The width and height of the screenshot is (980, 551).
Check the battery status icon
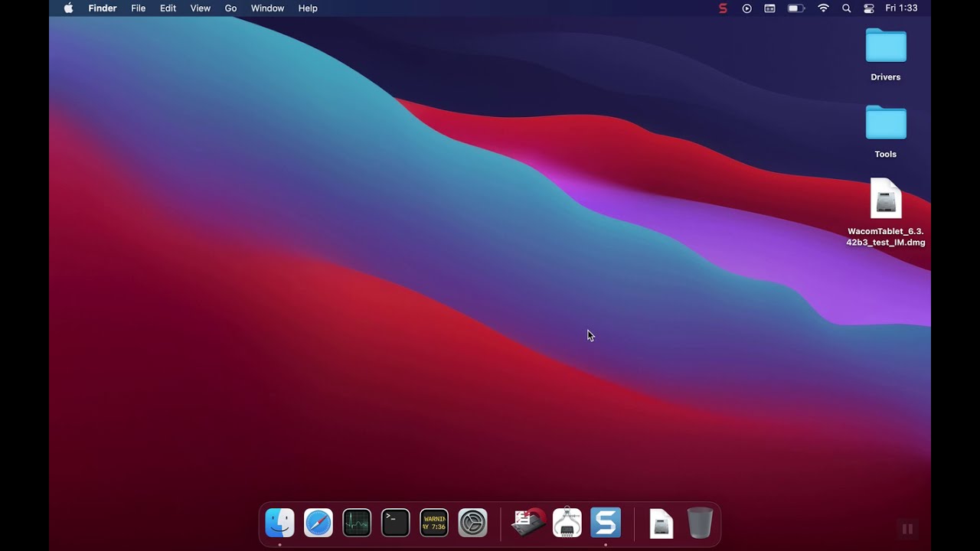(796, 8)
